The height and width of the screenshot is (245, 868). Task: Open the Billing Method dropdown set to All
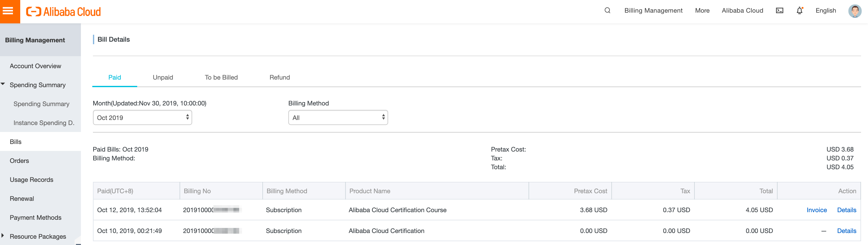pos(338,117)
